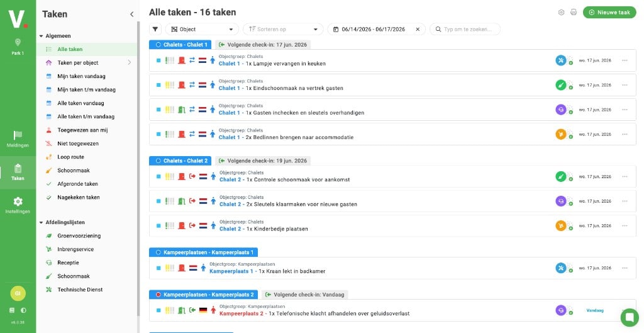Click the printer icon
The width and height of the screenshot is (644, 333).
[x=574, y=13]
